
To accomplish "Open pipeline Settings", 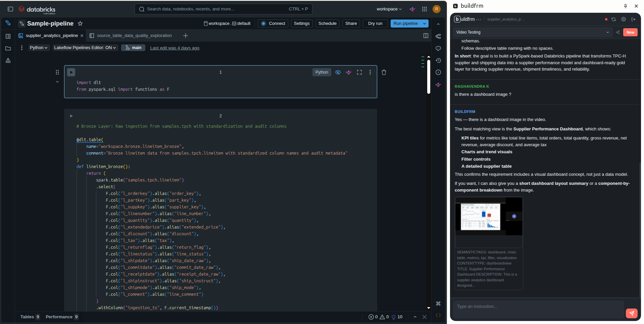I will click(x=302, y=24).
